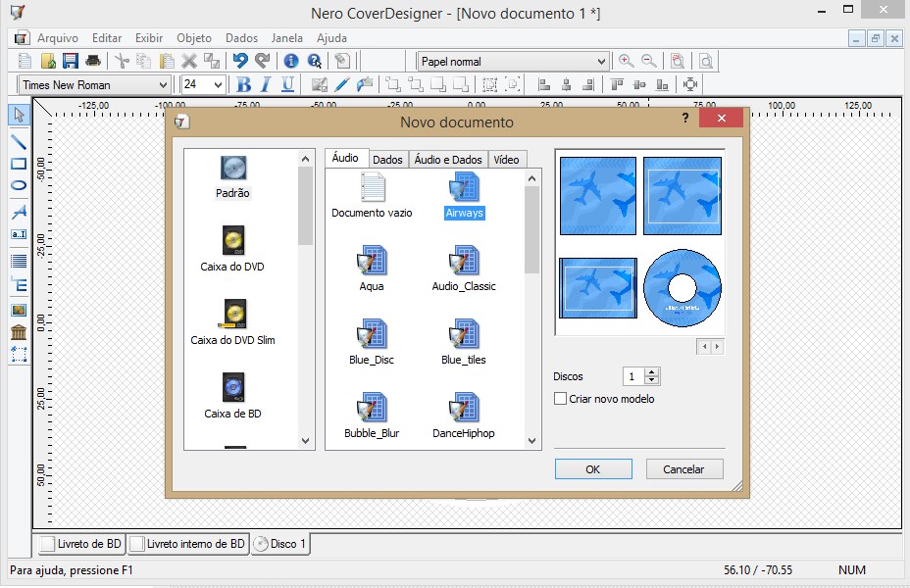Screen dimensions: 910x588
Task: Select the Line drawing tool
Action: tap(19, 141)
